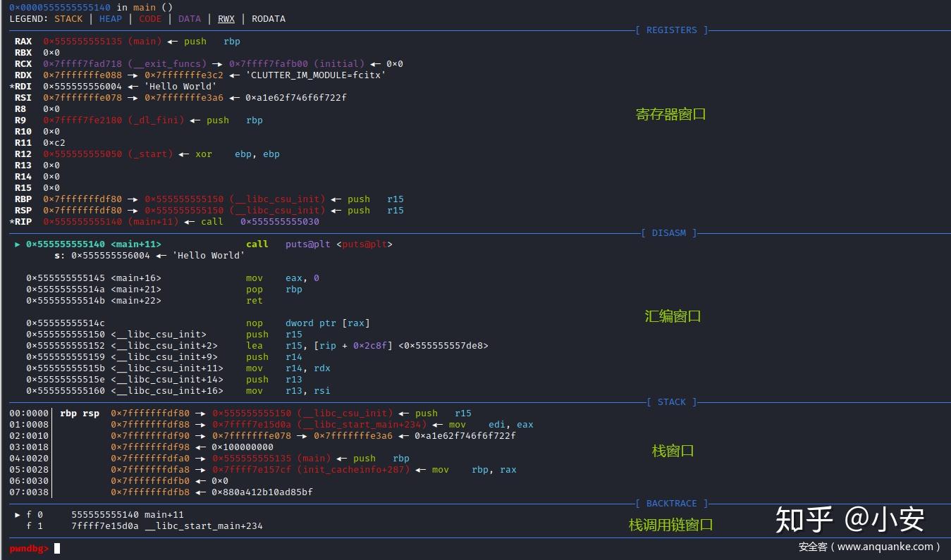Click the 'mov eax, 0' instruction
The image size is (951, 560).
283,278
